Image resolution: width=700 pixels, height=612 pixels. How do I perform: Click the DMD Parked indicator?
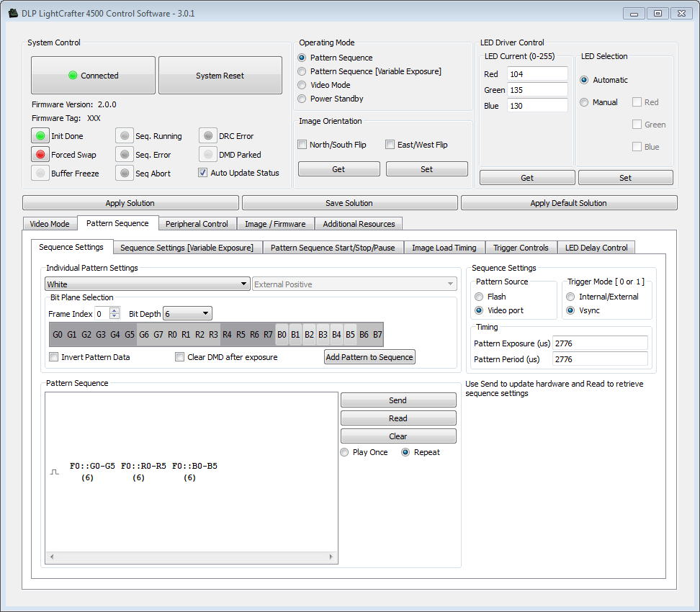coord(208,155)
